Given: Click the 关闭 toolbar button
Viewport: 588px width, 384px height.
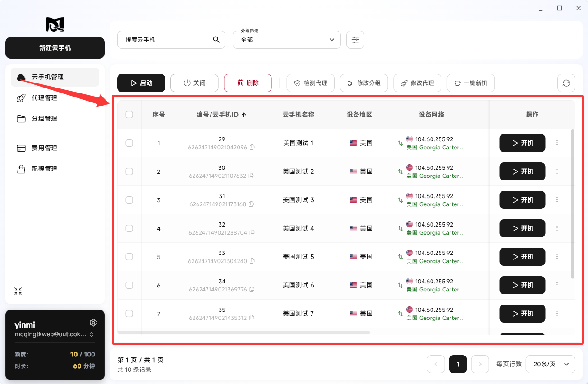Looking at the screenshot, I should coord(194,83).
